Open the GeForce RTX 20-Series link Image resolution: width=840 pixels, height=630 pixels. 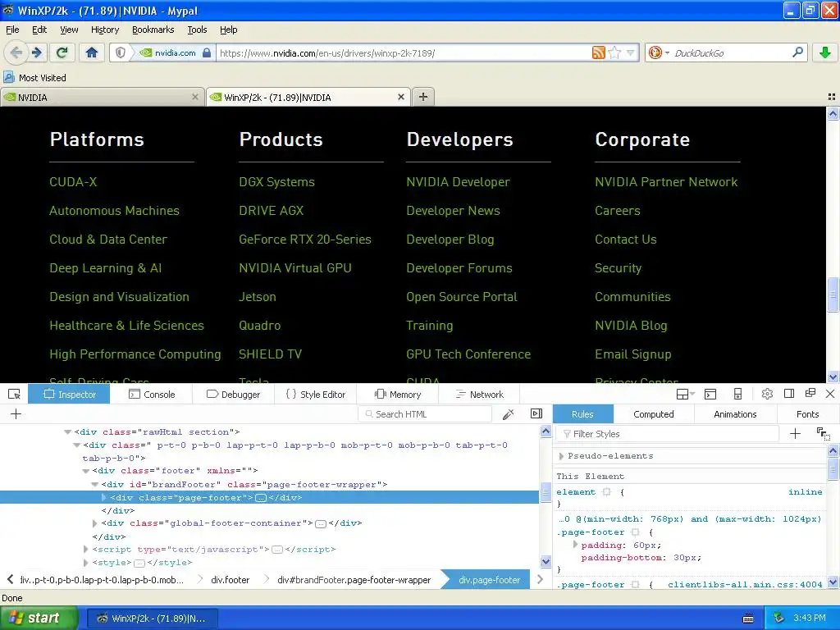[305, 240]
